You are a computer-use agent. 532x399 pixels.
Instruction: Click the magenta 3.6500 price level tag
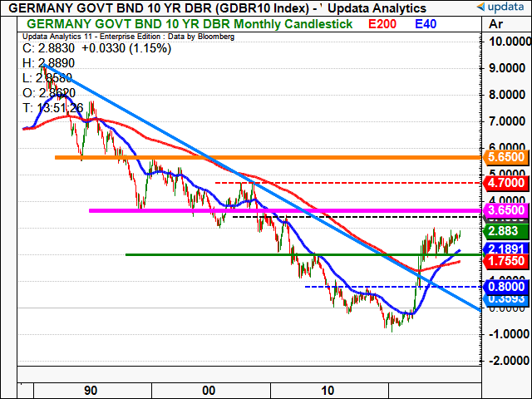tap(505, 211)
